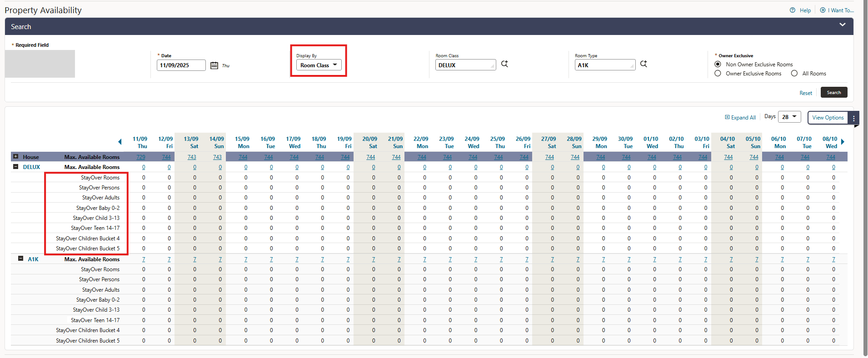The height and width of the screenshot is (358, 868).
Task: Click the Room Type A1K input field
Action: coord(605,65)
